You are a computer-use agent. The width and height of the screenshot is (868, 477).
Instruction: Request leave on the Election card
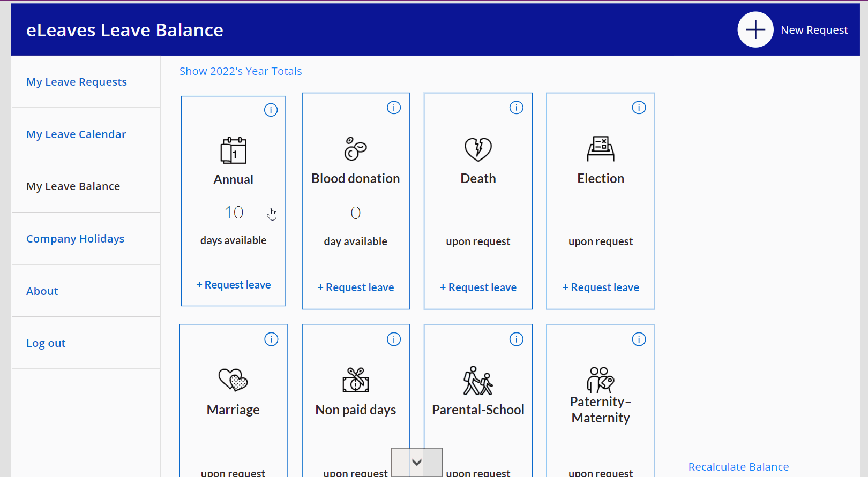601,287
